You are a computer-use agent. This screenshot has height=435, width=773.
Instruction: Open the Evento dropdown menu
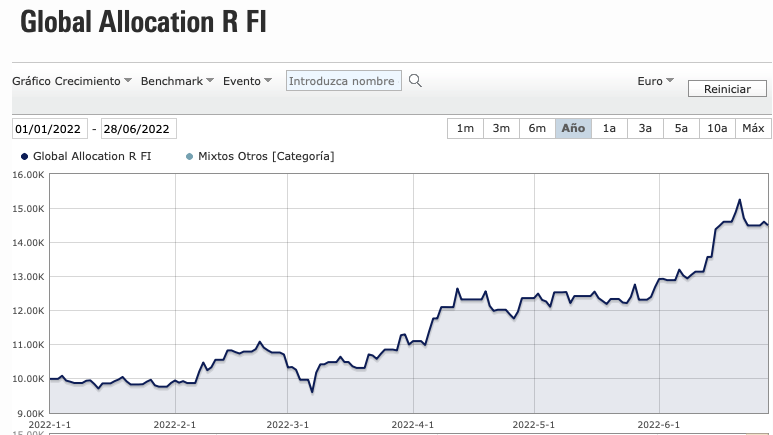[x=247, y=81]
